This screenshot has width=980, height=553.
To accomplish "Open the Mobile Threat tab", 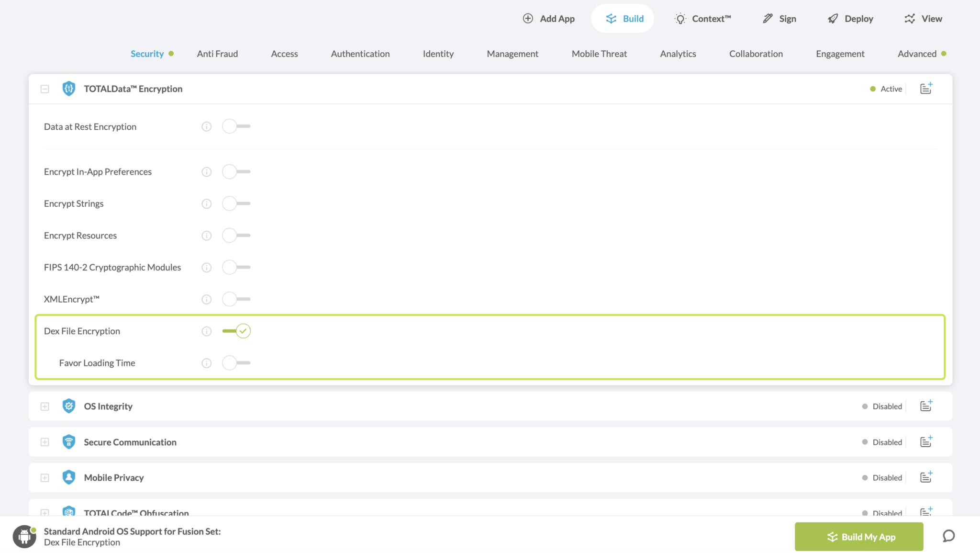I will click(599, 54).
